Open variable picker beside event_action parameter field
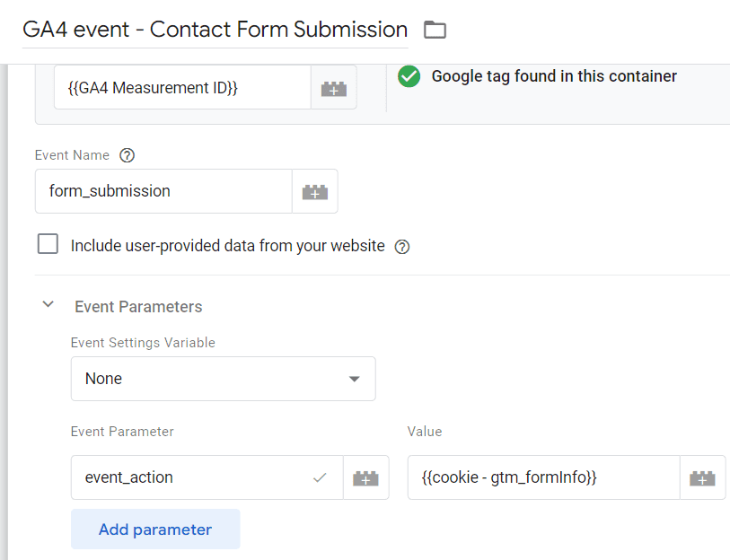 point(365,477)
